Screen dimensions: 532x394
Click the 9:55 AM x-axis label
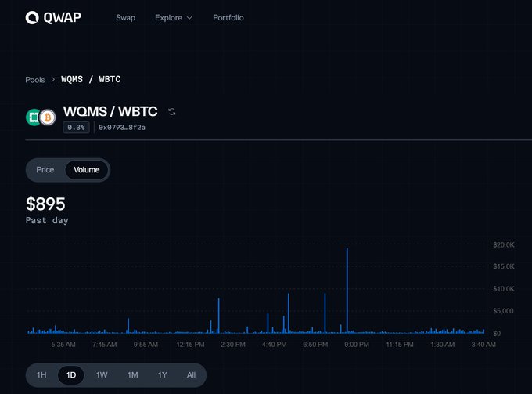point(146,345)
